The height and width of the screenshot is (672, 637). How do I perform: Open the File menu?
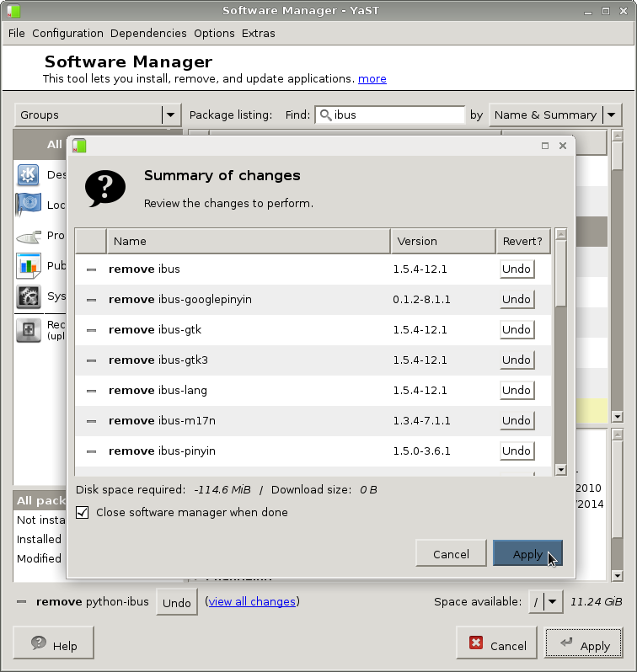tap(17, 34)
